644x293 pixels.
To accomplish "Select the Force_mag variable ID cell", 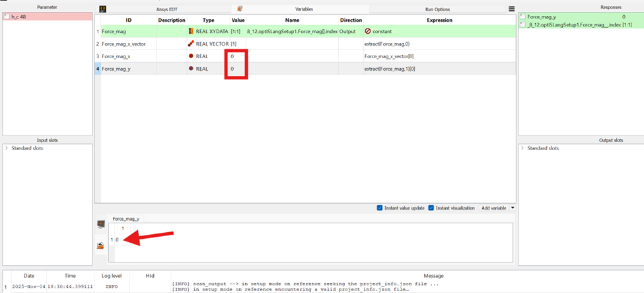I will 129,31.
